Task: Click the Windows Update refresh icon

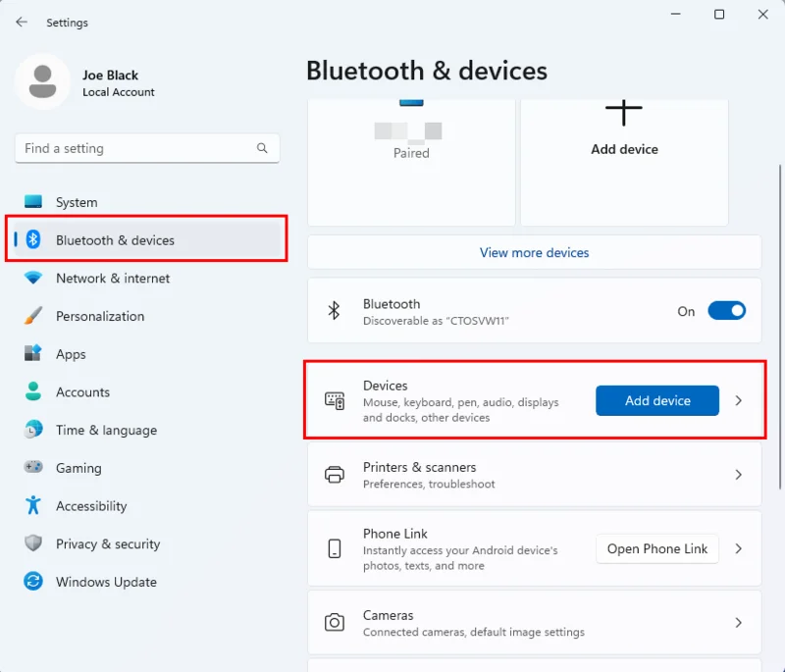Action: [33, 581]
